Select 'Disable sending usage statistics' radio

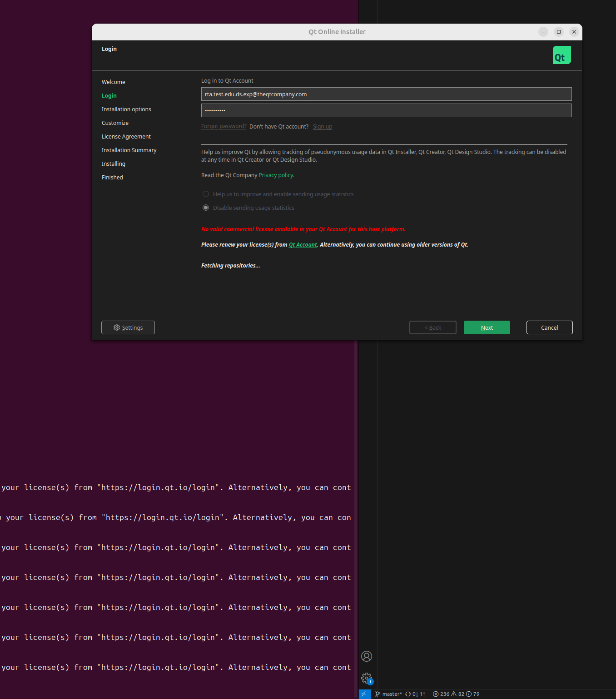(206, 208)
